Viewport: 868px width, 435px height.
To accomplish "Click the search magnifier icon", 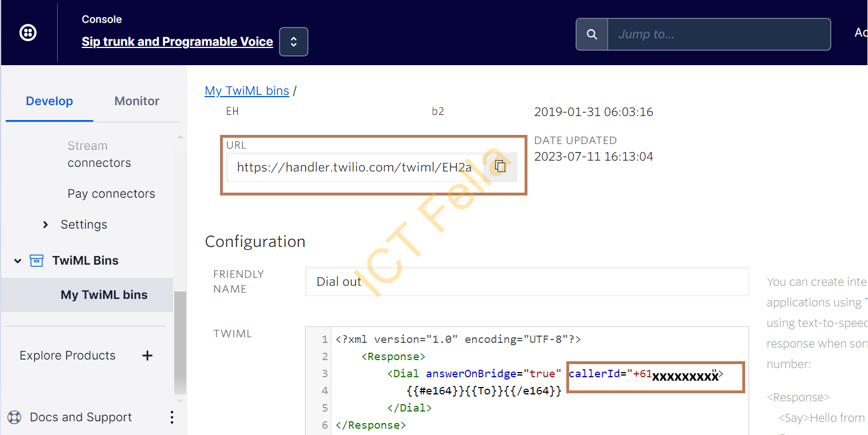I will (591, 34).
